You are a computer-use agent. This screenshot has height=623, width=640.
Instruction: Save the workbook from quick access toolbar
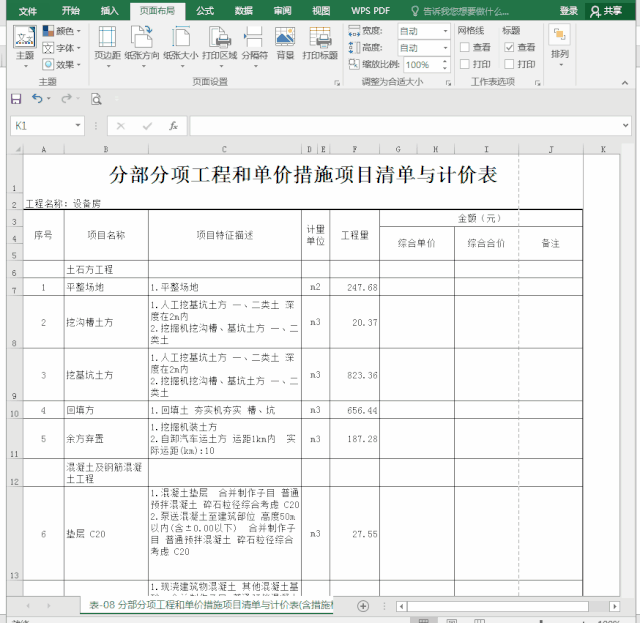pos(16,99)
